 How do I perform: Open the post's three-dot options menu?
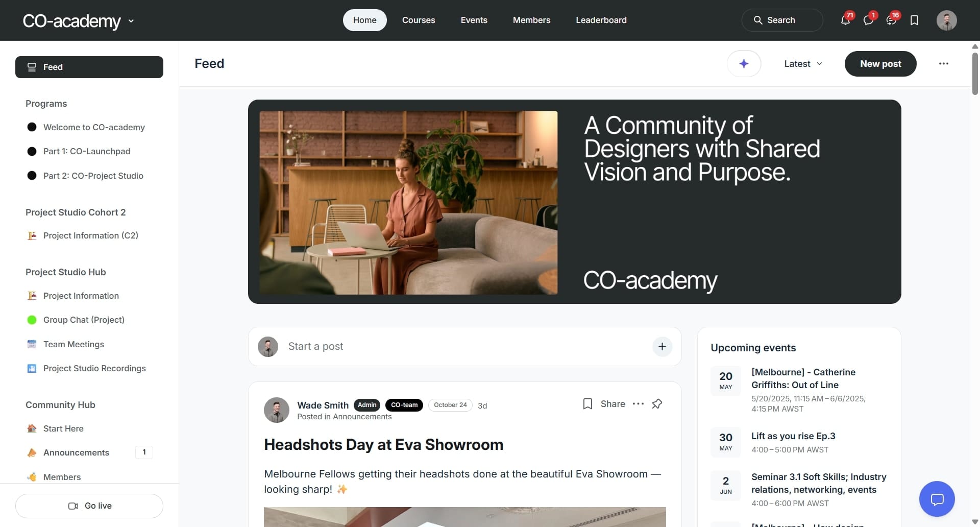click(x=638, y=404)
